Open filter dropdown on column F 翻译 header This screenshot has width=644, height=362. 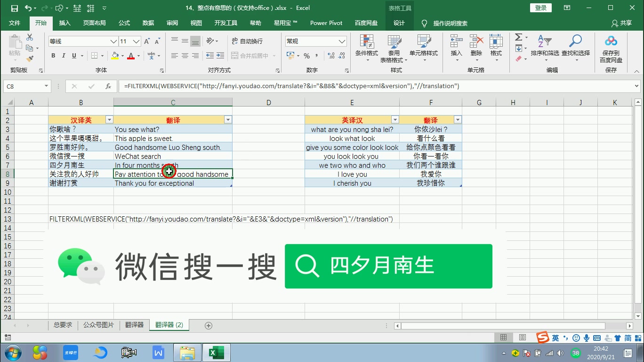[x=458, y=120]
